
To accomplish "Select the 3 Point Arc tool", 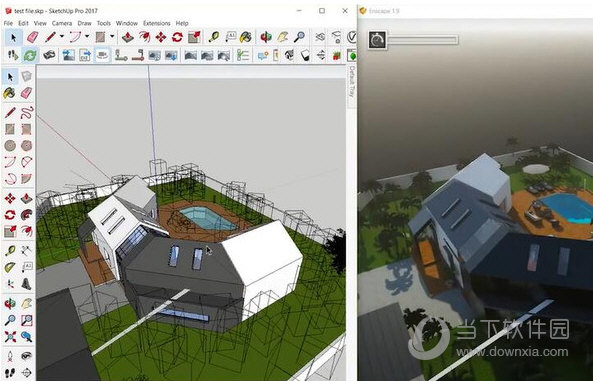I will pos(10,179).
